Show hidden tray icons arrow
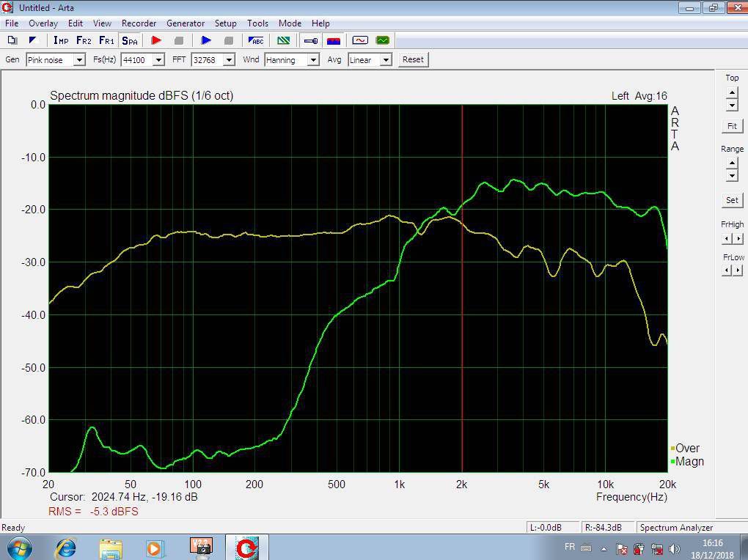748x560 pixels. [604, 549]
